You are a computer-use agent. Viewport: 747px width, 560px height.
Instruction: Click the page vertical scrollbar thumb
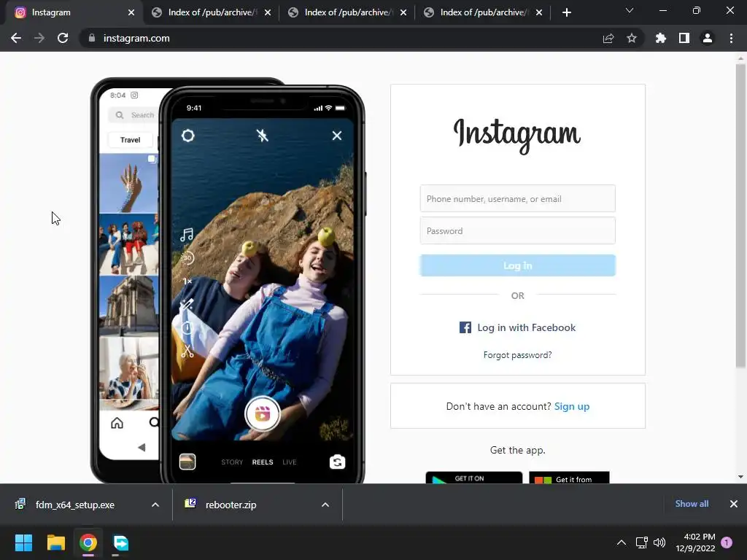pyautogui.click(x=740, y=216)
